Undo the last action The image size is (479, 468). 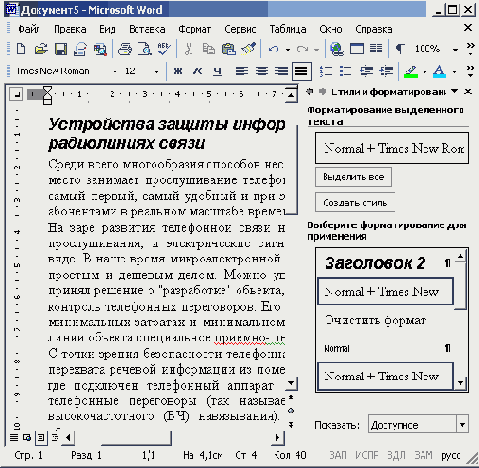coord(273,49)
